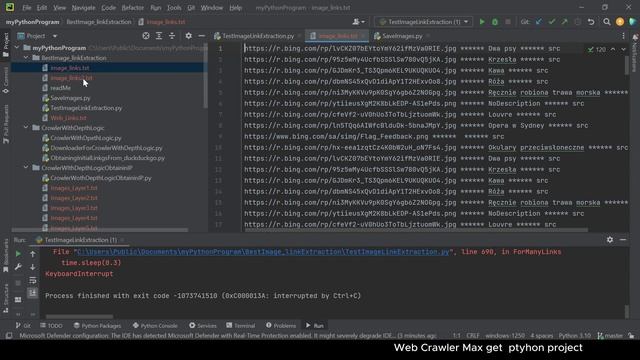Click the 120 inspection results indicator
The height and width of the screenshot is (360, 640).
(597, 49)
